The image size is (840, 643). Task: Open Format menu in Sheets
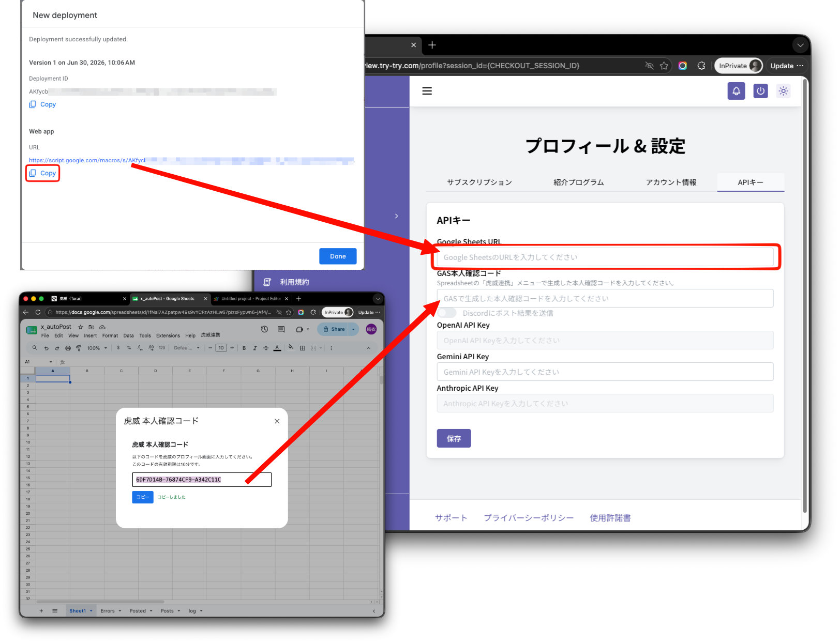pos(110,335)
